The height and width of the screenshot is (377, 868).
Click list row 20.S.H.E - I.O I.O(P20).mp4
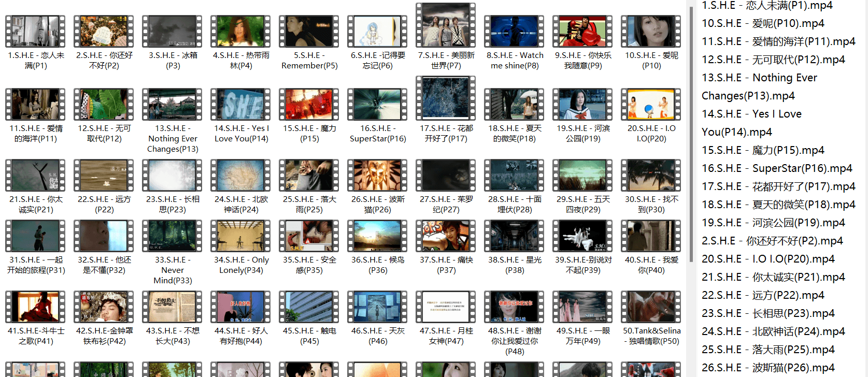pos(768,259)
